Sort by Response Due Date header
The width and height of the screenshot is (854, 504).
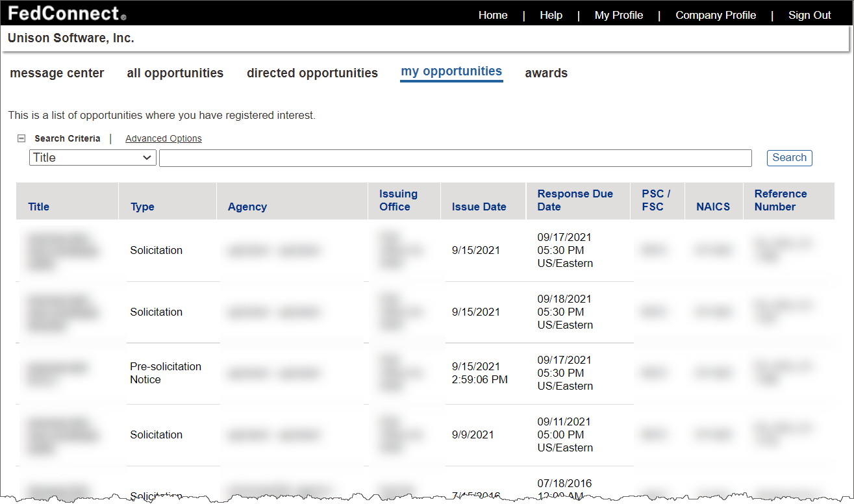pos(575,200)
